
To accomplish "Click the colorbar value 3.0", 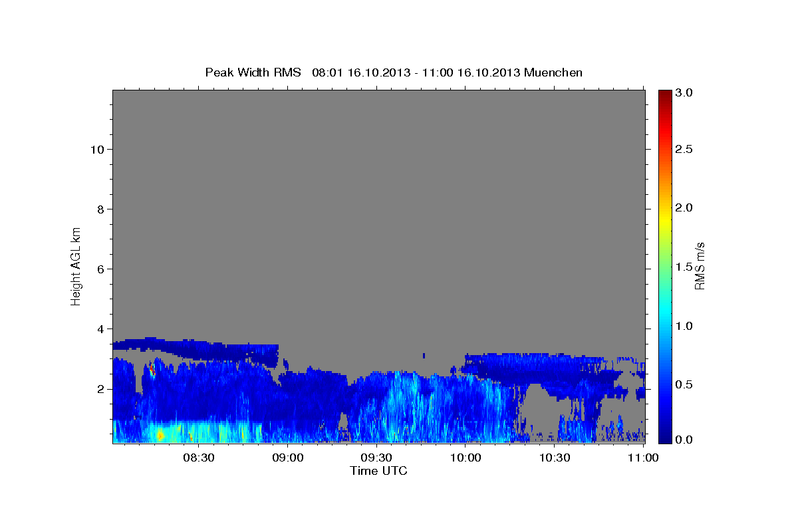I will [x=684, y=93].
